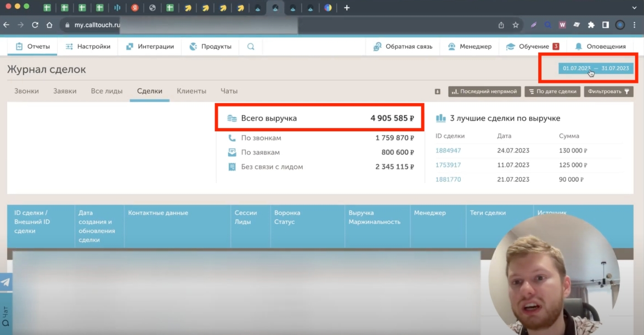The height and width of the screenshot is (335, 644).
Task: Switch to the Все лиды tab
Action: (106, 91)
